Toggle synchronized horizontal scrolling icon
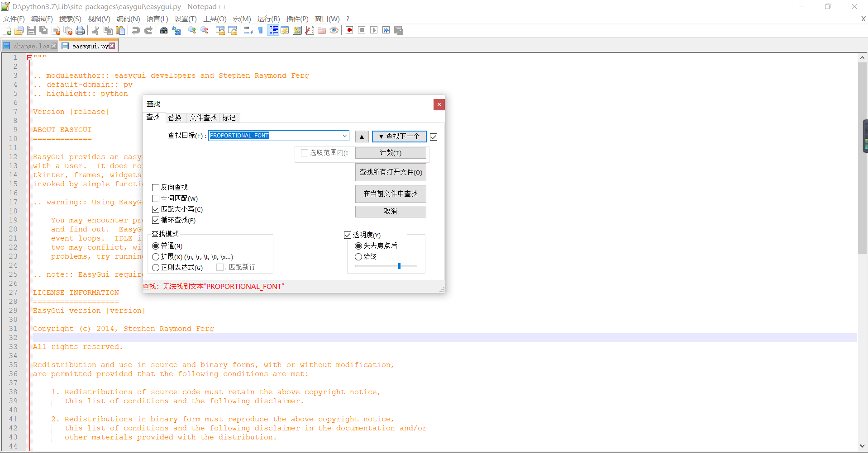 point(233,30)
